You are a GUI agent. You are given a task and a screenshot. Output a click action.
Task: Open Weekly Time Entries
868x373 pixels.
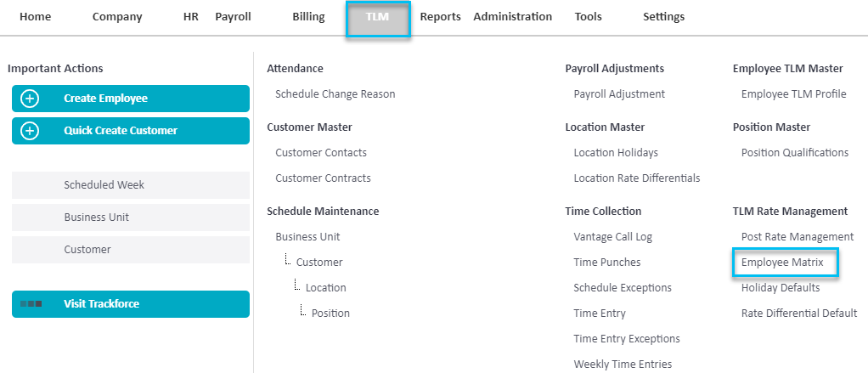(623, 365)
